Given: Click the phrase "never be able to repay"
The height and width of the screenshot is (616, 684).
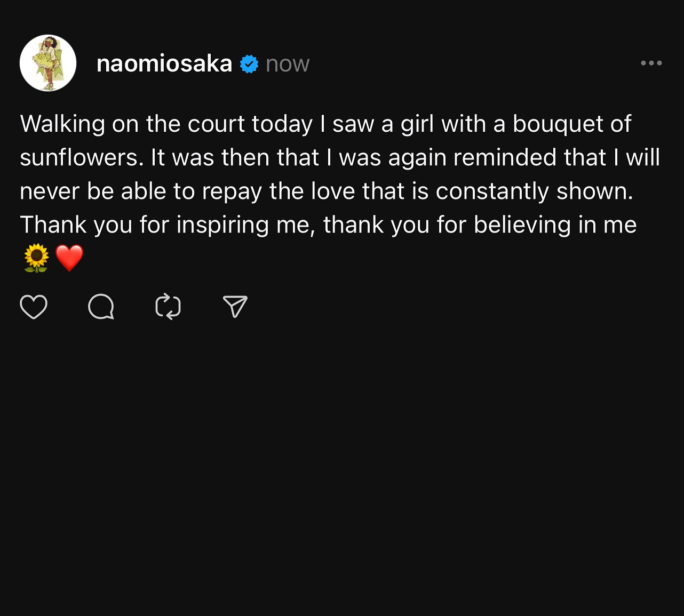Looking at the screenshot, I should (x=140, y=191).
